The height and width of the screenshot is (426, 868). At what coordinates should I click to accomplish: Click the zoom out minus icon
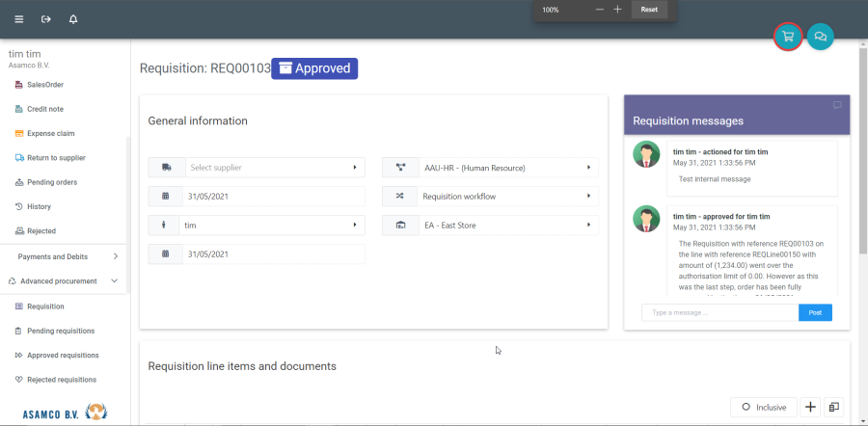click(x=600, y=10)
